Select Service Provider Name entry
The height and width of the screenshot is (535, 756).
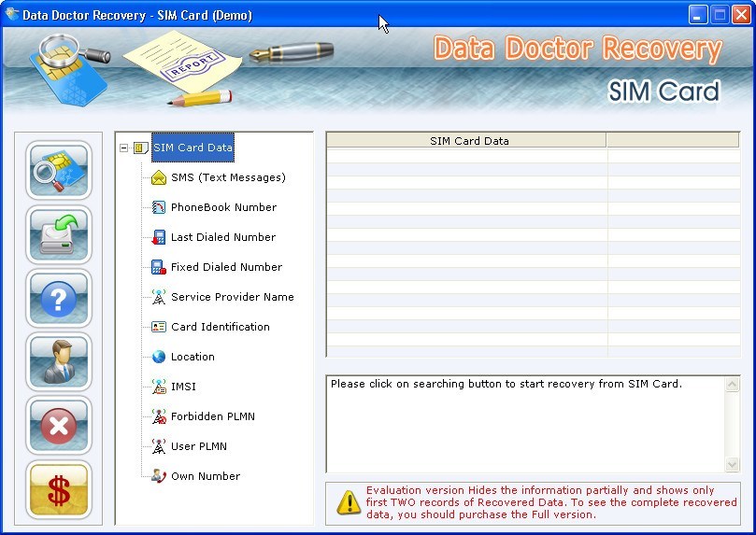(x=233, y=297)
